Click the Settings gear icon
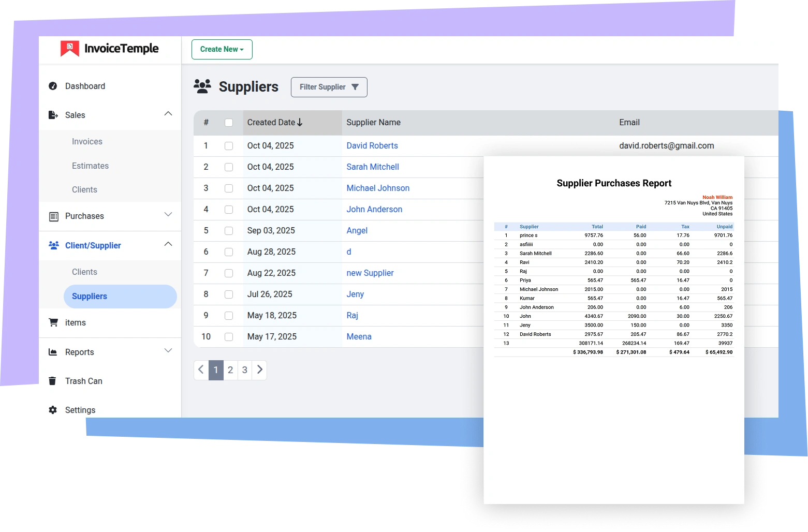This screenshot has width=808, height=532. (53, 410)
